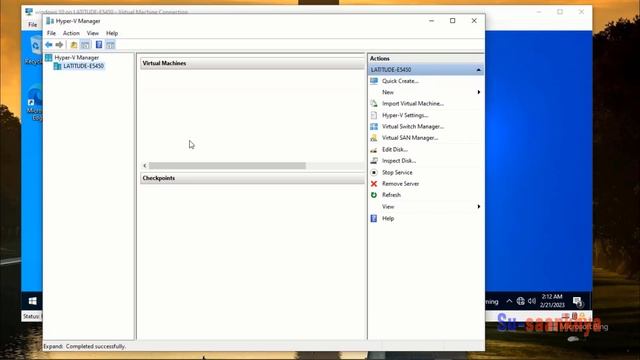Expand the New submenu arrow
This screenshot has height=360, width=640.
pyautogui.click(x=479, y=92)
